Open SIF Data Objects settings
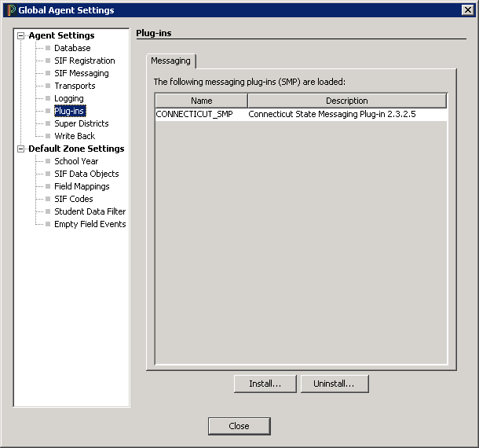 point(86,174)
